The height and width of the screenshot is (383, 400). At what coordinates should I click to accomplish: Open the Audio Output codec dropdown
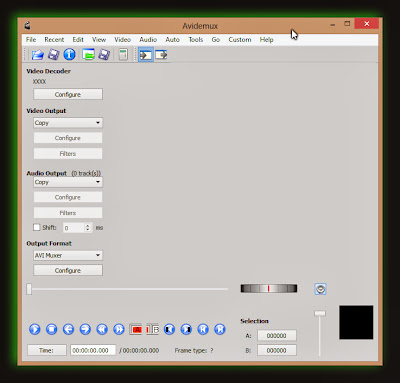tap(68, 182)
